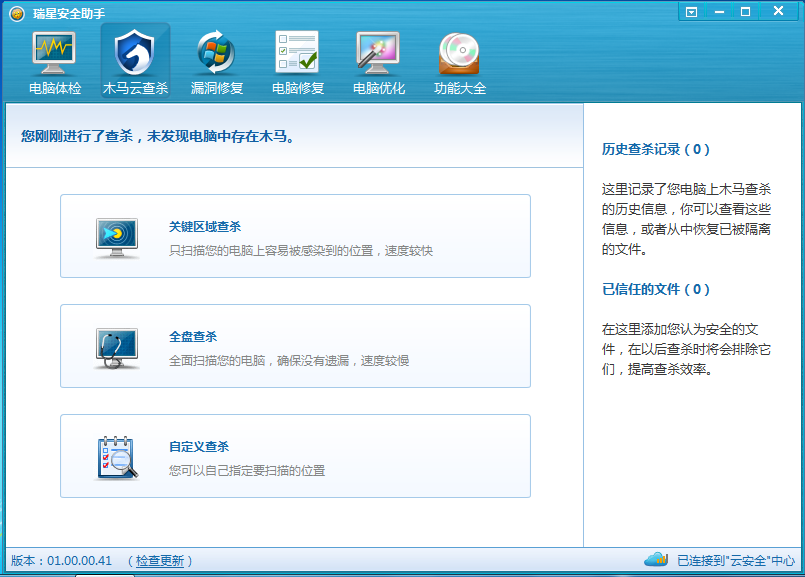Switch to the 功能大全 tab label
The image size is (805, 577).
point(460,88)
